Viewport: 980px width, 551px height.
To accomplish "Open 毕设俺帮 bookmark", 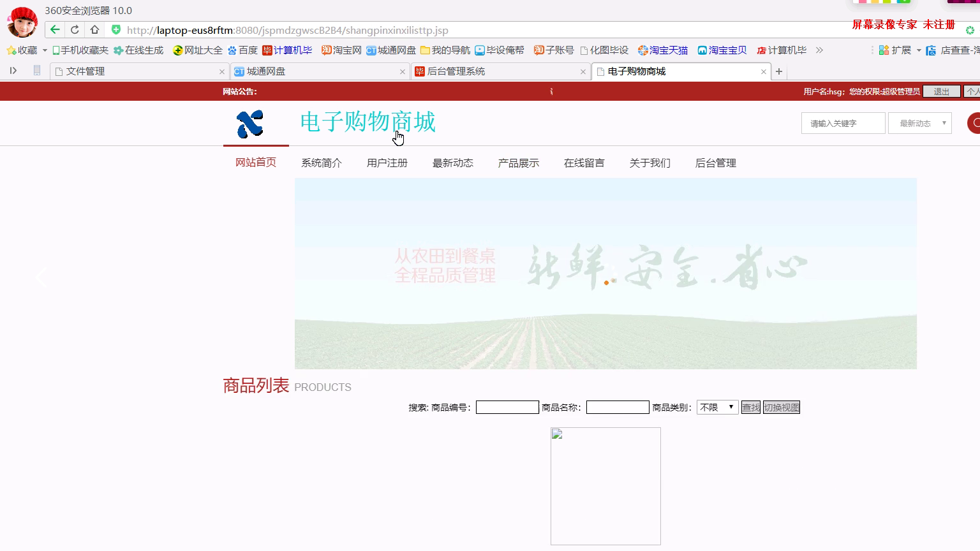I will point(500,50).
